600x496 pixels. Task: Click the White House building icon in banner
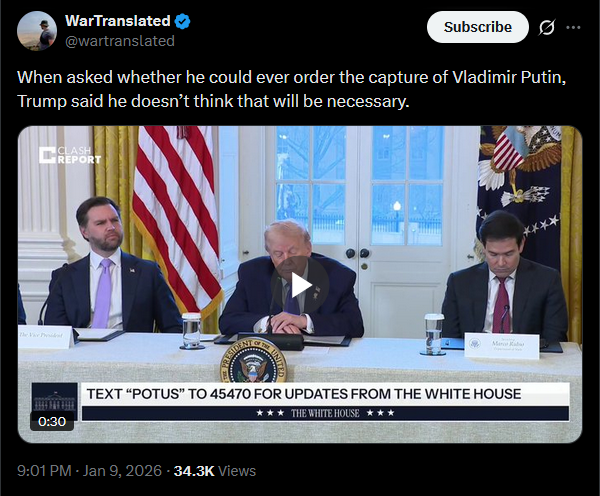tap(54, 400)
